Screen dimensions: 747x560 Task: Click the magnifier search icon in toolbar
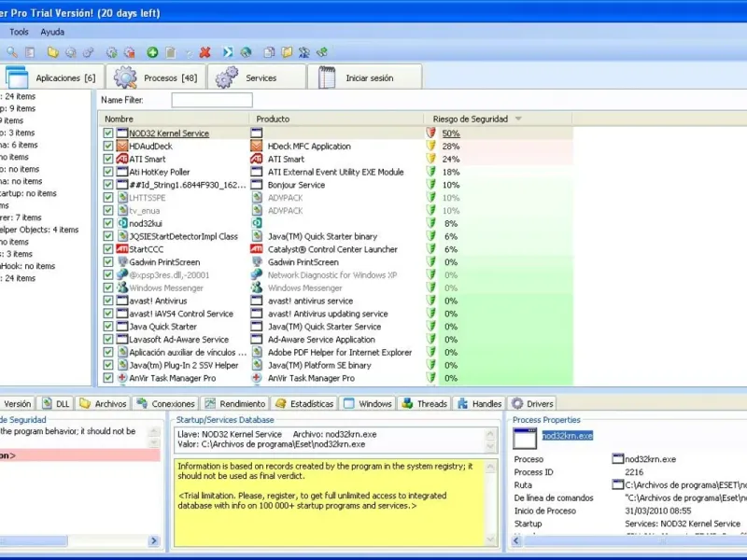[x=12, y=52]
